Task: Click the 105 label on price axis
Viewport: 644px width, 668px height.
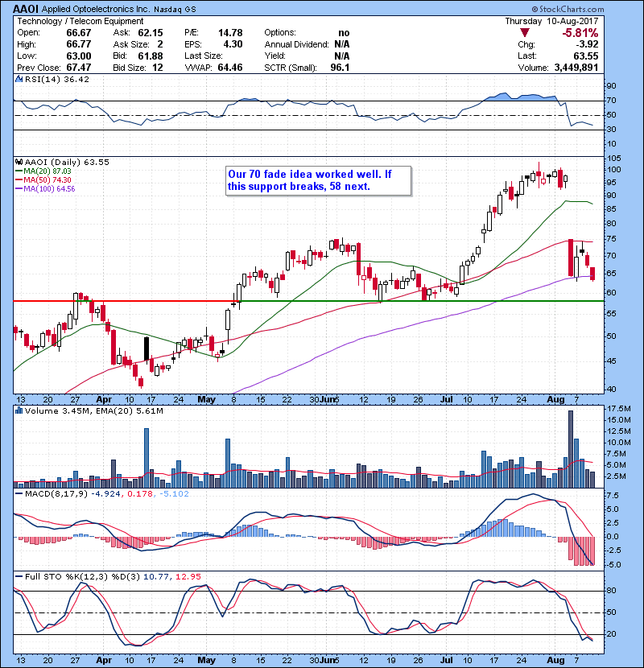Action: click(x=614, y=159)
